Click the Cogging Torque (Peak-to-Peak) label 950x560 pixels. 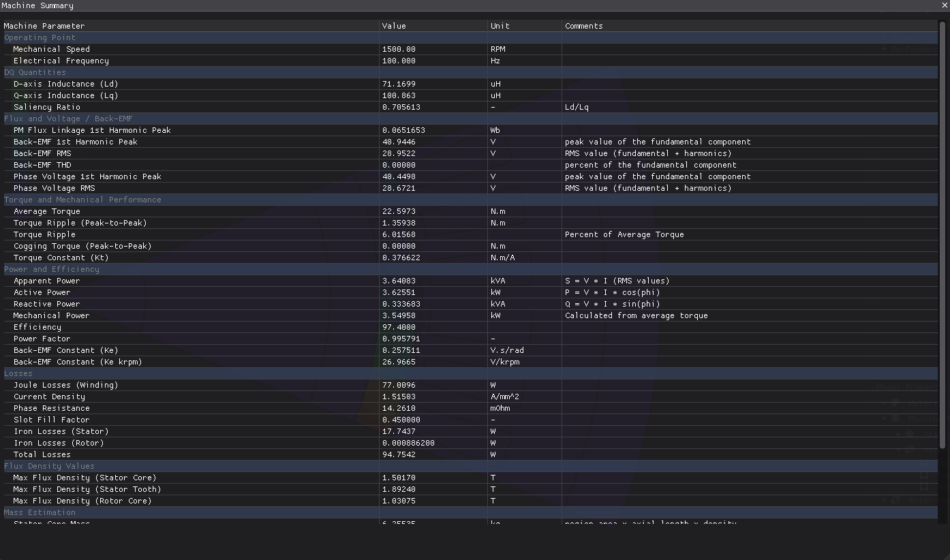pos(82,246)
